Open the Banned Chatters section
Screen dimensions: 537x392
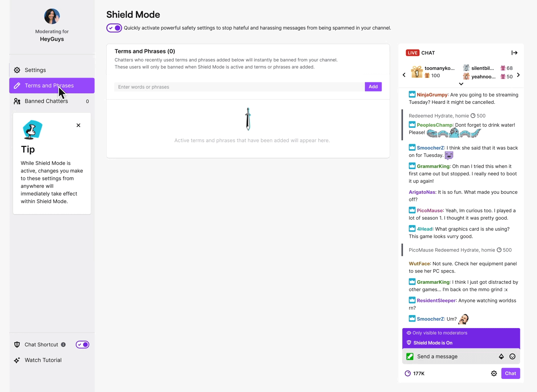[x=46, y=101]
